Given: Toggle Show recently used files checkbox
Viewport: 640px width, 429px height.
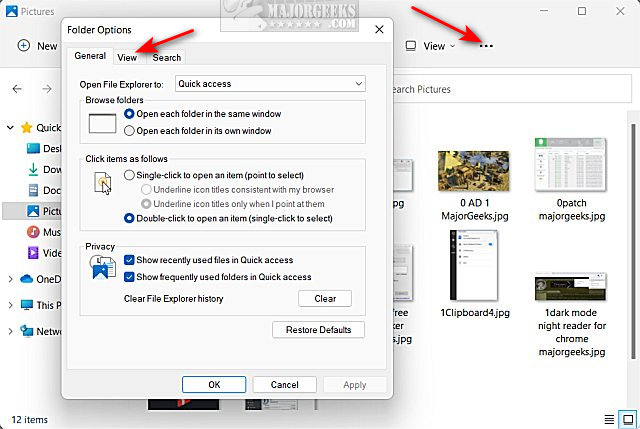Looking at the screenshot, I should coord(129,260).
